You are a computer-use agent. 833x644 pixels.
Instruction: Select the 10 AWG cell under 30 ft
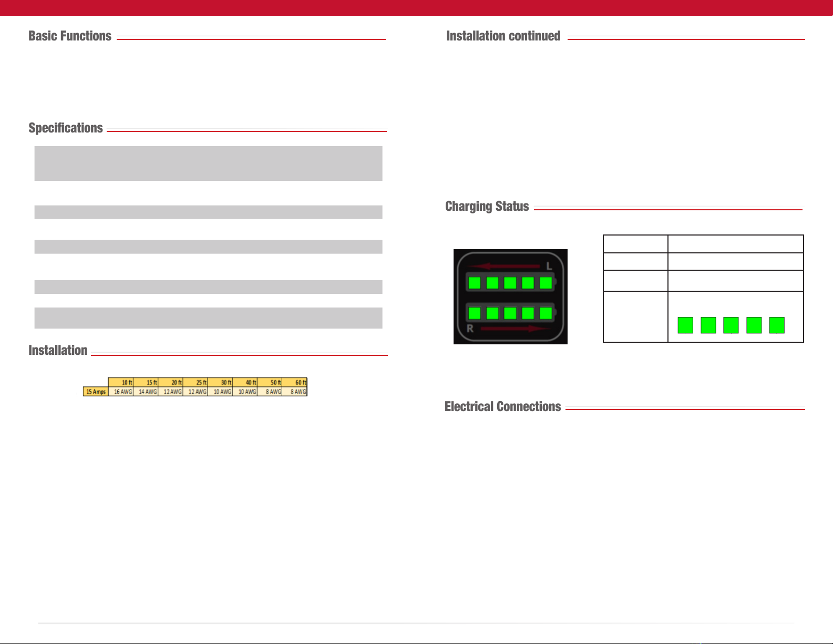[x=220, y=392]
